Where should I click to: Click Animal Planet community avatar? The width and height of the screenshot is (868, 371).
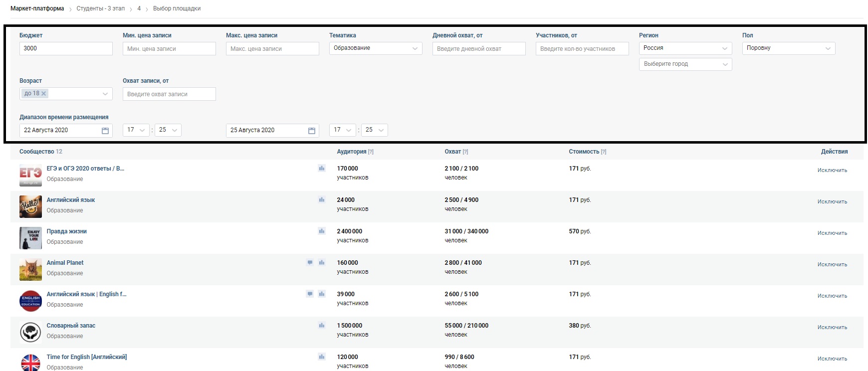[30, 269]
